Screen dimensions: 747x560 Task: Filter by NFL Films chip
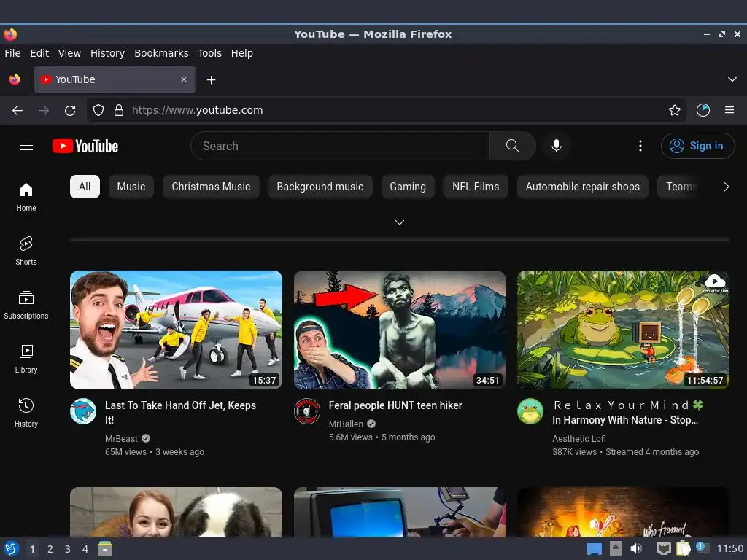(x=476, y=187)
